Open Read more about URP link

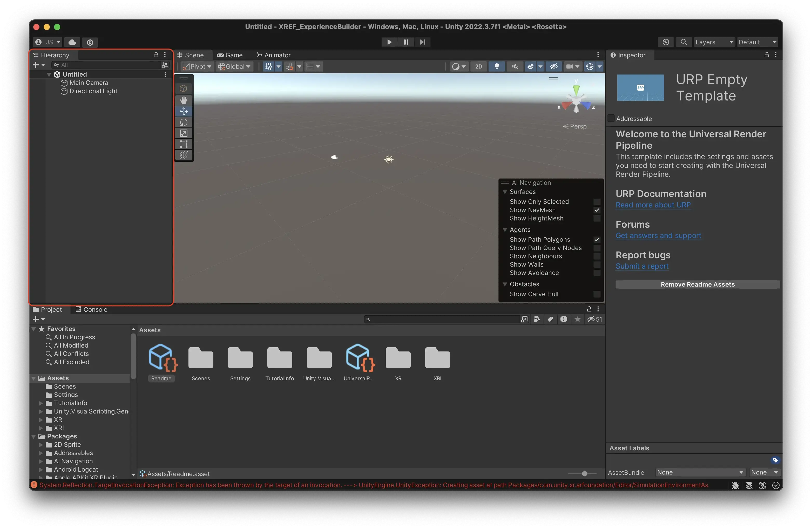(653, 205)
